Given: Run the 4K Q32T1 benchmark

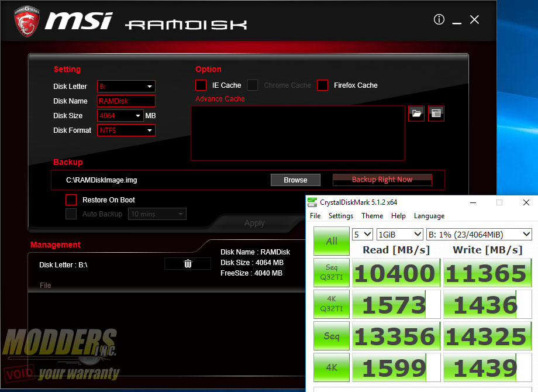Looking at the screenshot, I should point(332,304).
